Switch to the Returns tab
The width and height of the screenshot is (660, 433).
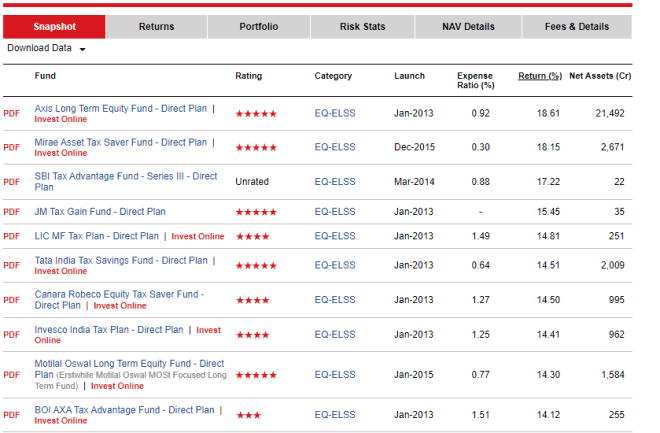[x=156, y=27]
